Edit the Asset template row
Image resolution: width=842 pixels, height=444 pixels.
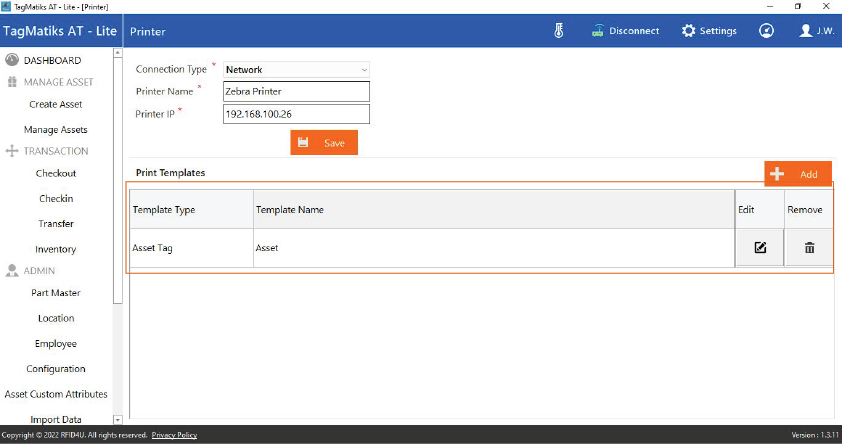pyautogui.click(x=760, y=248)
